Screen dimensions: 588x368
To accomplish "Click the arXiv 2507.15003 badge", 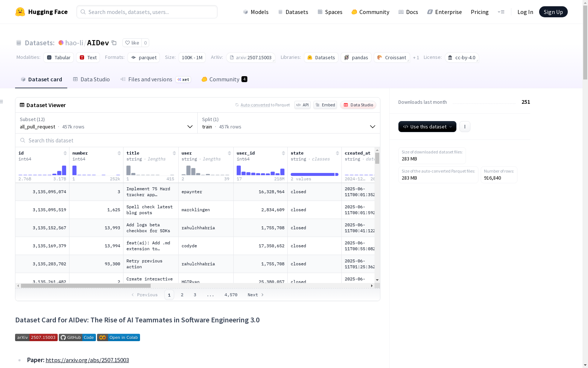I will click(36, 337).
